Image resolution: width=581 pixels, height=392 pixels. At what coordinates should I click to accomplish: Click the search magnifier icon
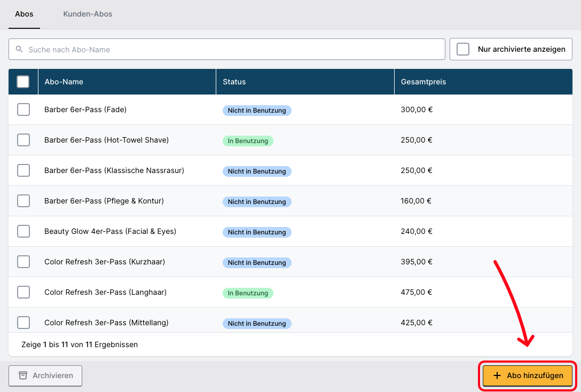tap(19, 49)
